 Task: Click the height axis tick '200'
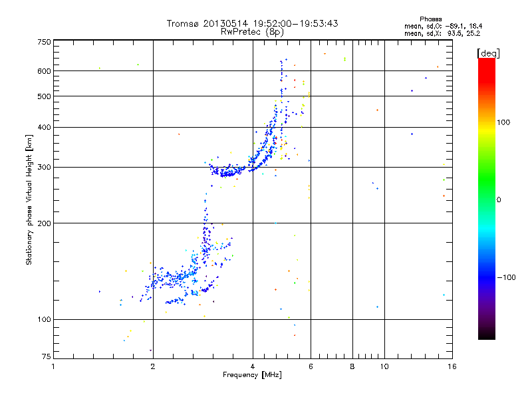click(x=44, y=223)
